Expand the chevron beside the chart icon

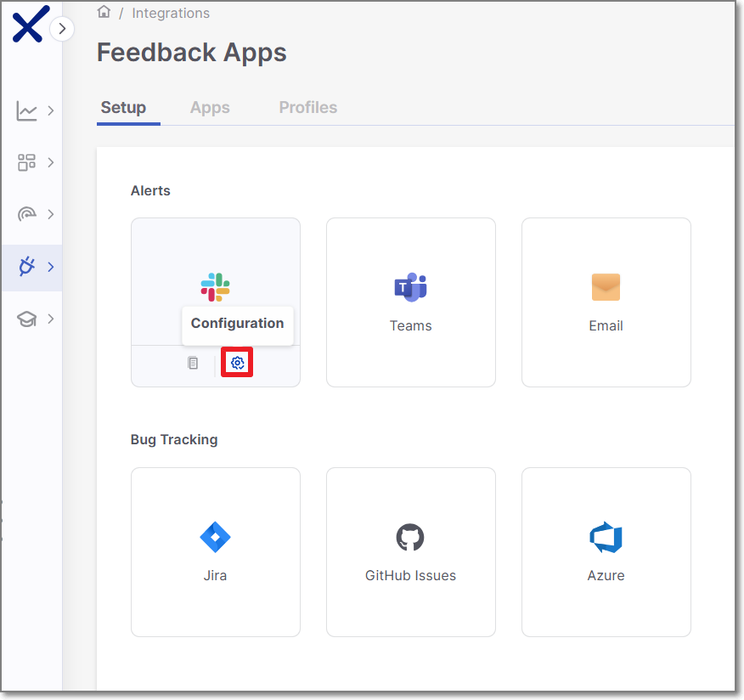click(x=51, y=110)
